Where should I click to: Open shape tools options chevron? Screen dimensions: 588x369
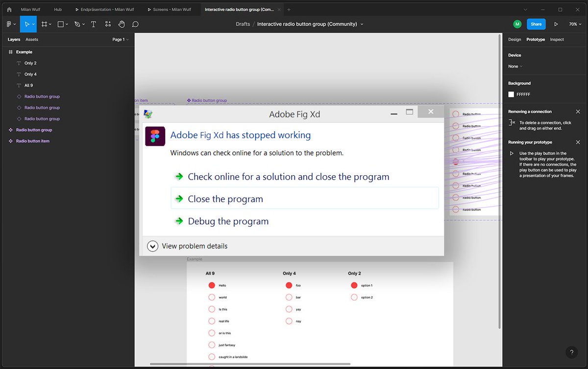click(x=67, y=24)
